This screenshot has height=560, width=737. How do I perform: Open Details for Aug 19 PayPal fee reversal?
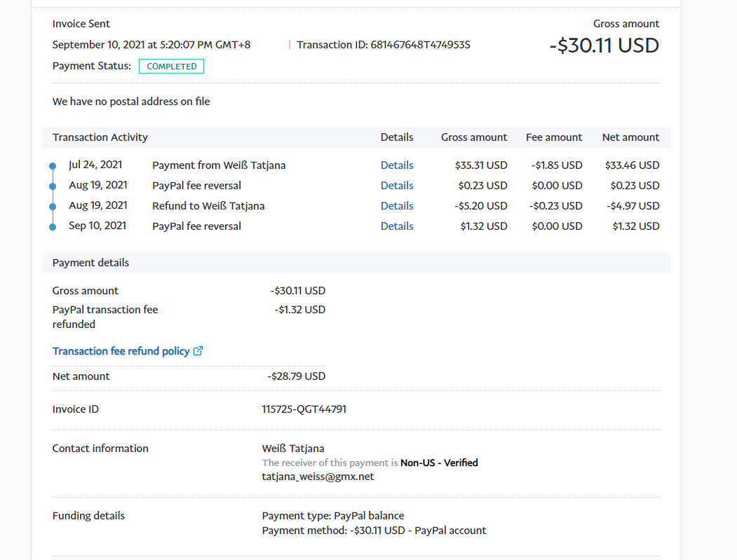tap(397, 186)
